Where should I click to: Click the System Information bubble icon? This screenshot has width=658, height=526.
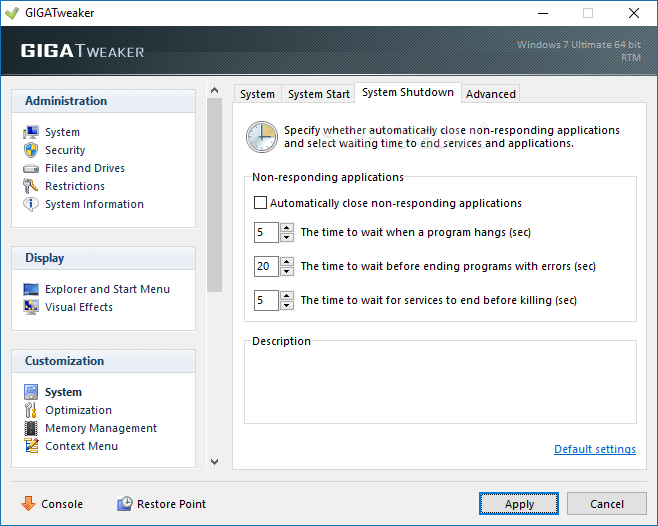(31, 204)
